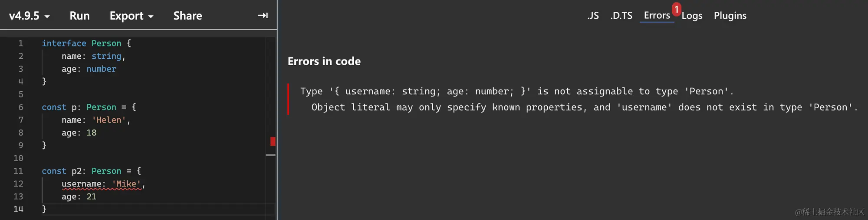Switch to the .JS output tab
868x220 pixels.
[593, 16]
